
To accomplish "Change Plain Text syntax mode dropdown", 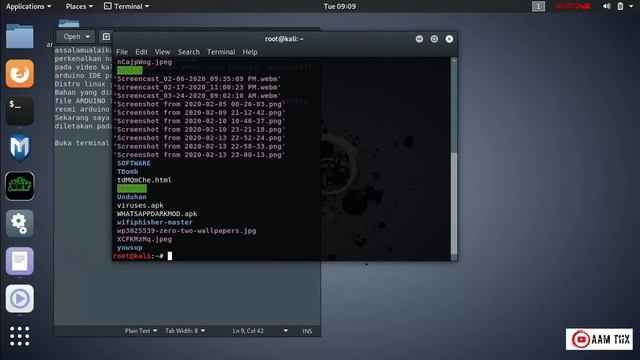I will [141, 331].
